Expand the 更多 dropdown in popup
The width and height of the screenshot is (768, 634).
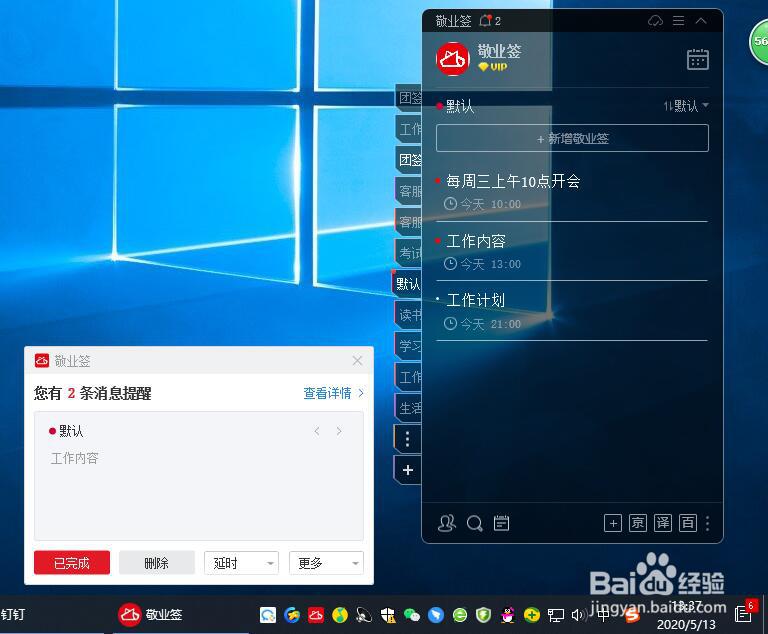[326, 562]
